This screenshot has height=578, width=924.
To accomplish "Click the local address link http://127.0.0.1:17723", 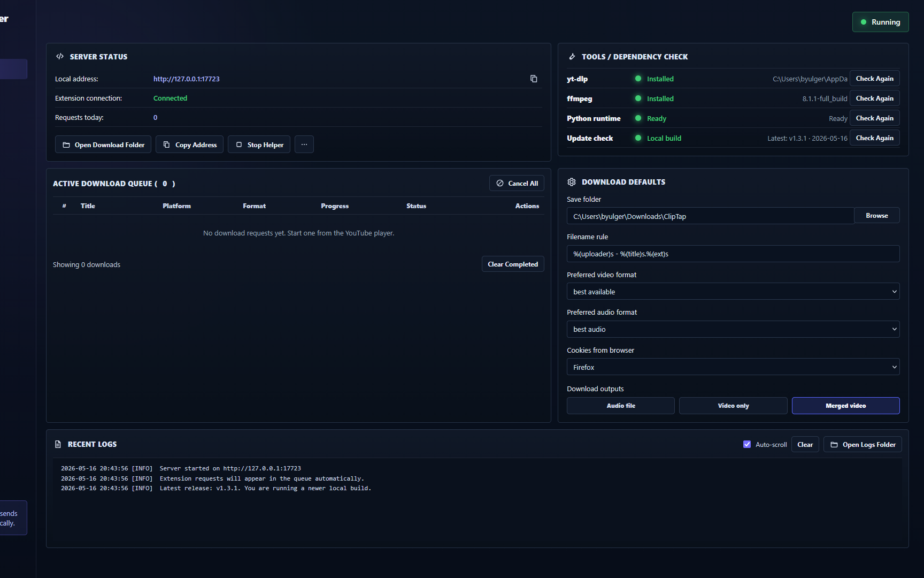I will (x=187, y=79).
